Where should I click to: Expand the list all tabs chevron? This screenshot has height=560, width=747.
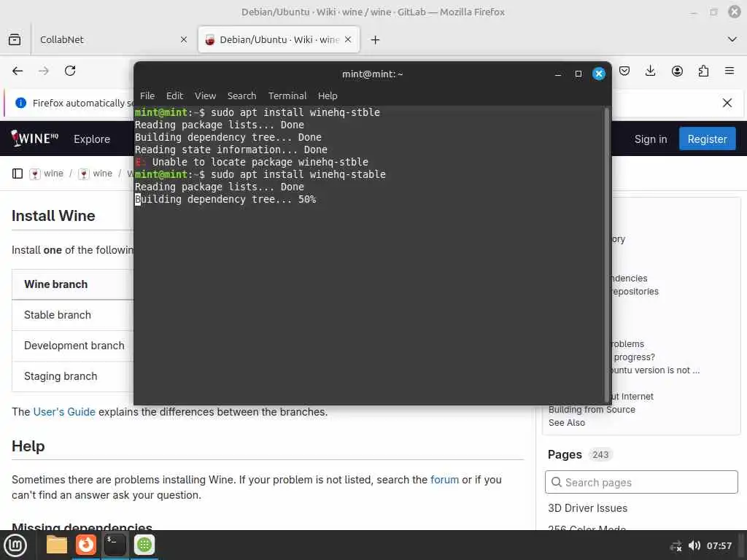tap(732, 39)
